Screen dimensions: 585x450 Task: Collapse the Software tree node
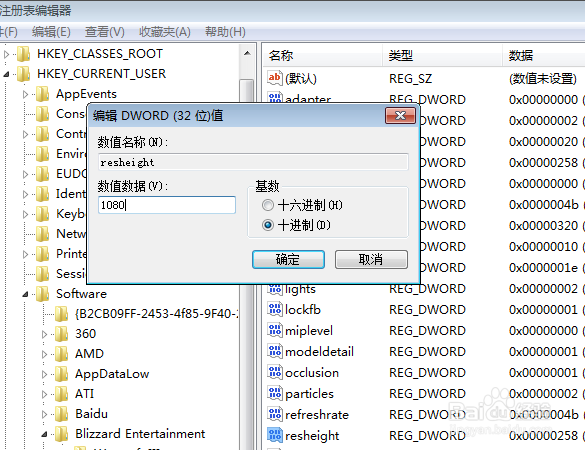click(25, 294)
